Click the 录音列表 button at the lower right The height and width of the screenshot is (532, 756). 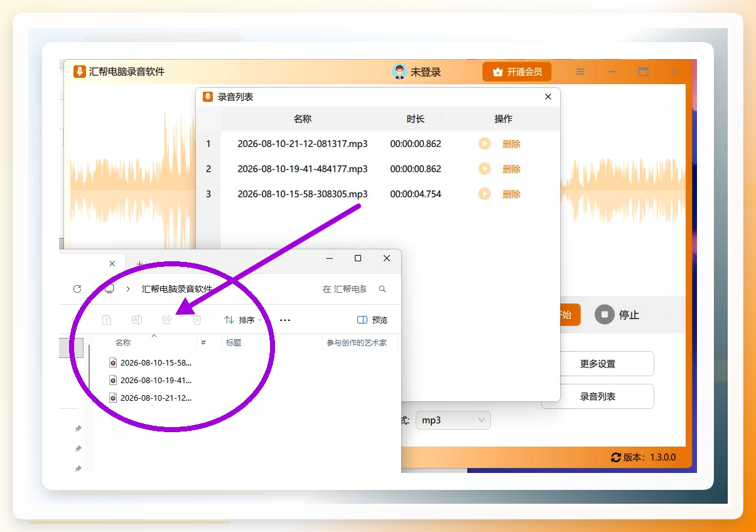[598, 396]
